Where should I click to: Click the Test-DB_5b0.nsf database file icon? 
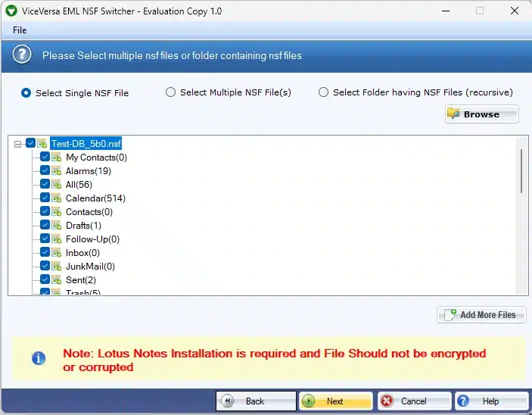pos(42,143)
